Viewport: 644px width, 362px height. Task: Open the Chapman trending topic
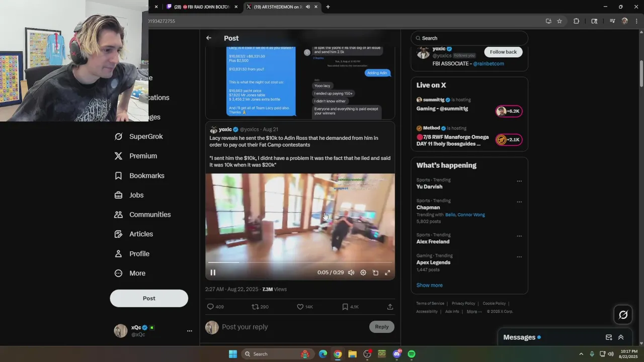(x=428, y=208)
